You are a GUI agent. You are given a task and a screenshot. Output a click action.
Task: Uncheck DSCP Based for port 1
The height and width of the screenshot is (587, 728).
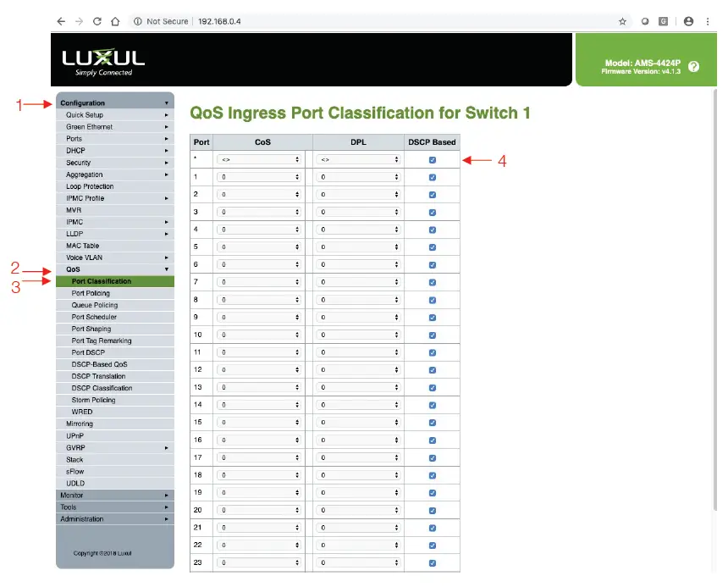(433, 176)
